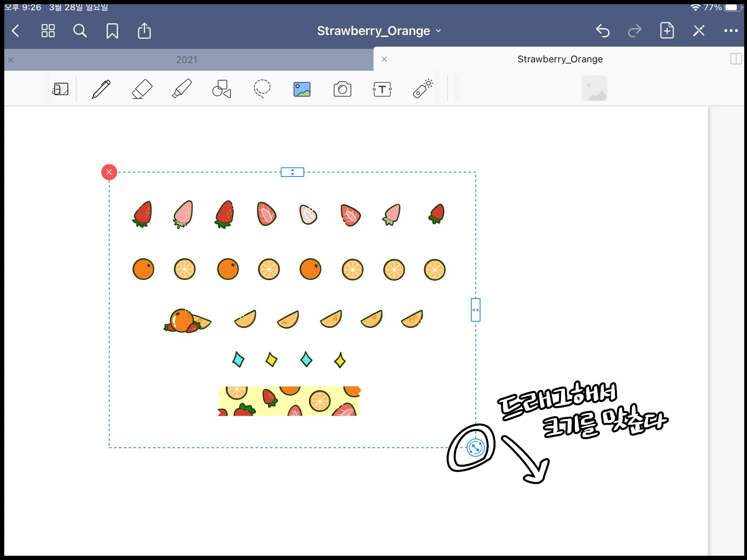The width and height of the screenshot is (747, 560).
Task: Open the Camera tool
Action: click(x=342, y=89)
